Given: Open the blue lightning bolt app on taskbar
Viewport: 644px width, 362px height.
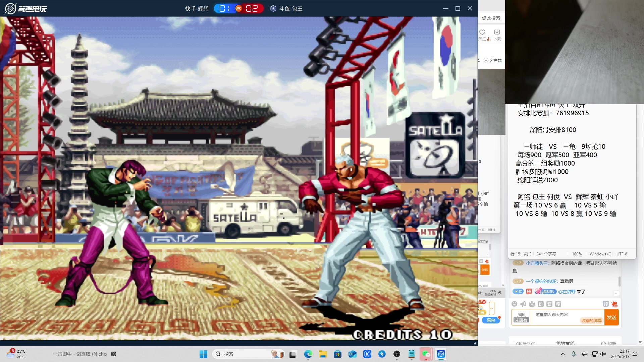Looking at the screenshot, I should [x=382, y=354].
